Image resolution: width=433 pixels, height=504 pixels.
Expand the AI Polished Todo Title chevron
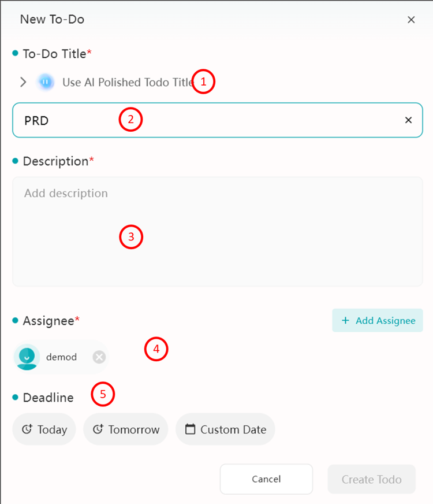pyautogui.click(x=23, y=82)
